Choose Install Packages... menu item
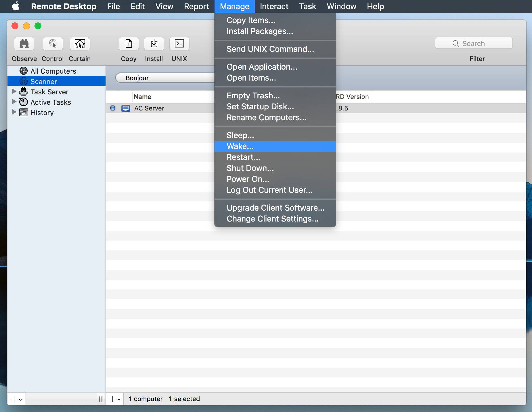This screenshot has width=532, height=412. coord(275,31)
